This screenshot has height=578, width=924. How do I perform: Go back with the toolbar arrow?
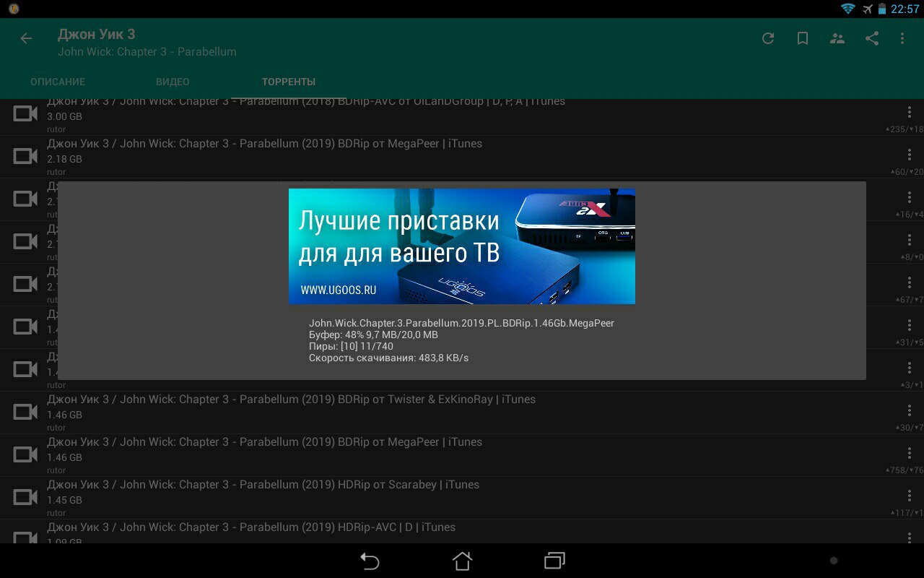click(26, 38)
